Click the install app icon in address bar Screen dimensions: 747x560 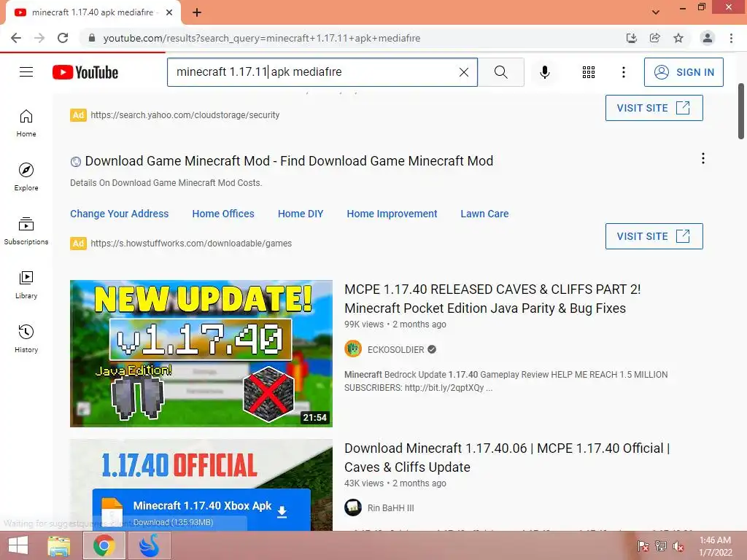631,38
